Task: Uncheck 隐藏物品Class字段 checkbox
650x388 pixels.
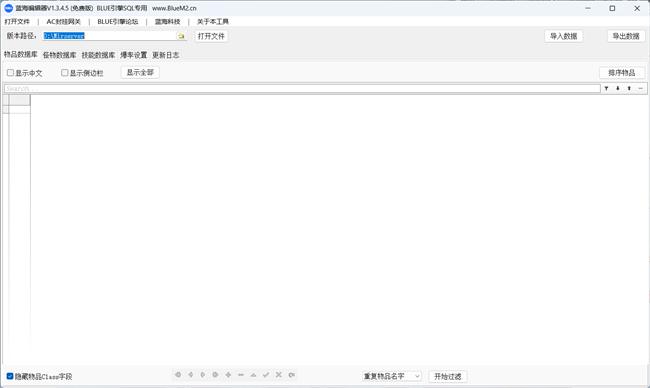Action: (10, 376)
